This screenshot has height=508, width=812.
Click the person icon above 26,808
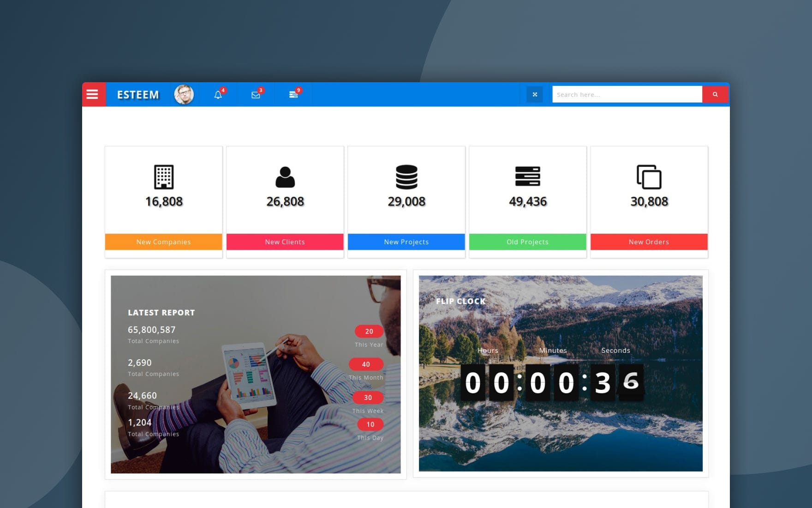(x=285, y=177)
